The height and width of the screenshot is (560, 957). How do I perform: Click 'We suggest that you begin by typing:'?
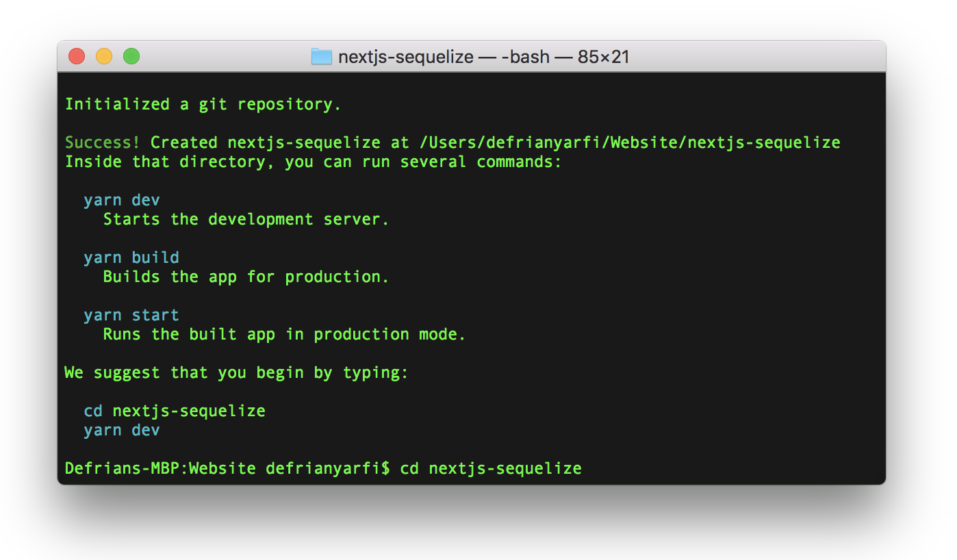[x=236, y=373]
